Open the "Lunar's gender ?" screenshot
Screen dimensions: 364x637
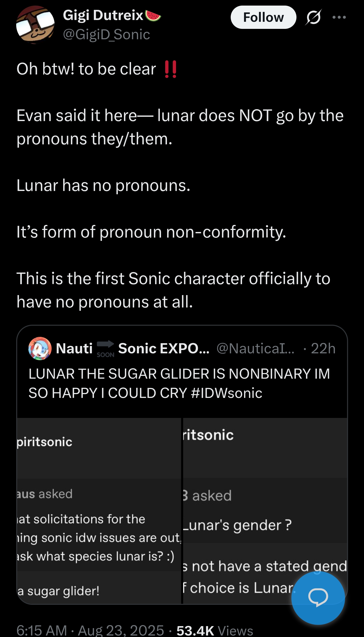point(265,511)
